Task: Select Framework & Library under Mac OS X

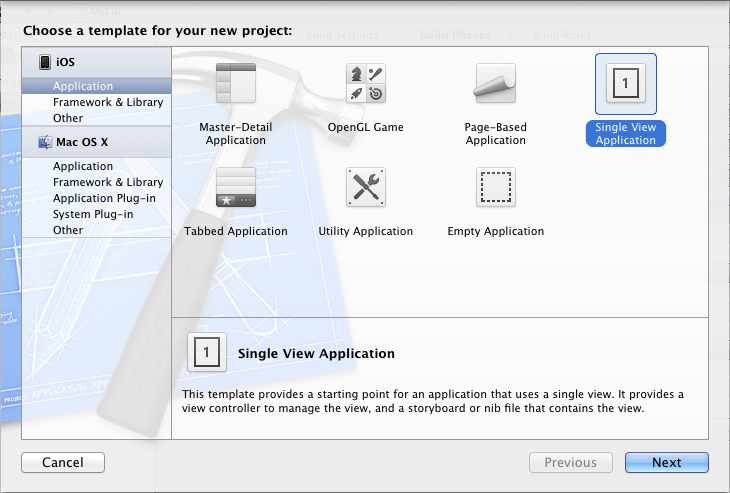Action: (96, 182)
